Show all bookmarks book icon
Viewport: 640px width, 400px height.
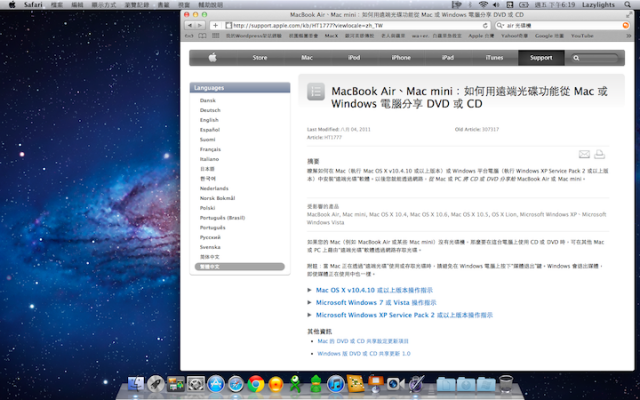point(202,36)
